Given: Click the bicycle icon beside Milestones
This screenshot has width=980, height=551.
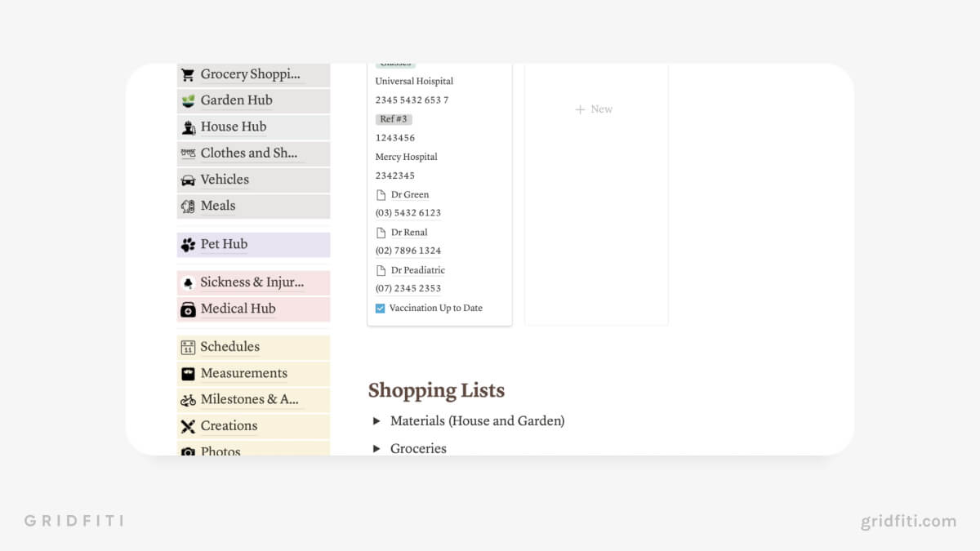Looking at the screenshot, I should tap(188, 399).
